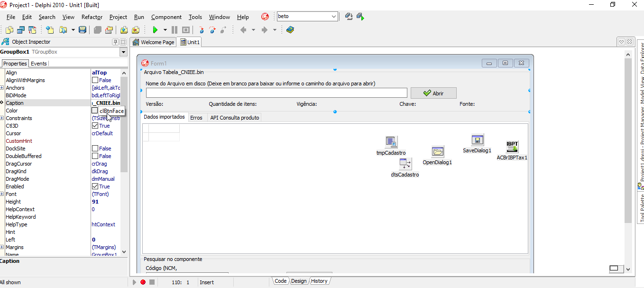Screen dimensions: 644x288
Task: Click the Forward navigation arrow icon
Action: (265, 30)
